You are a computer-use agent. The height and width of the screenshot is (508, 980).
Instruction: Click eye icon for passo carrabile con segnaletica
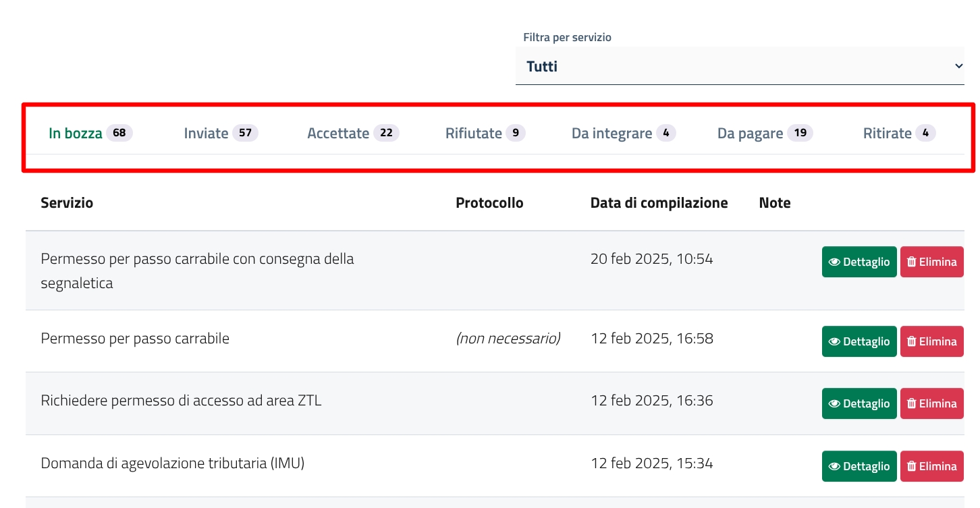pyautogui.click(x=834, y=262)
